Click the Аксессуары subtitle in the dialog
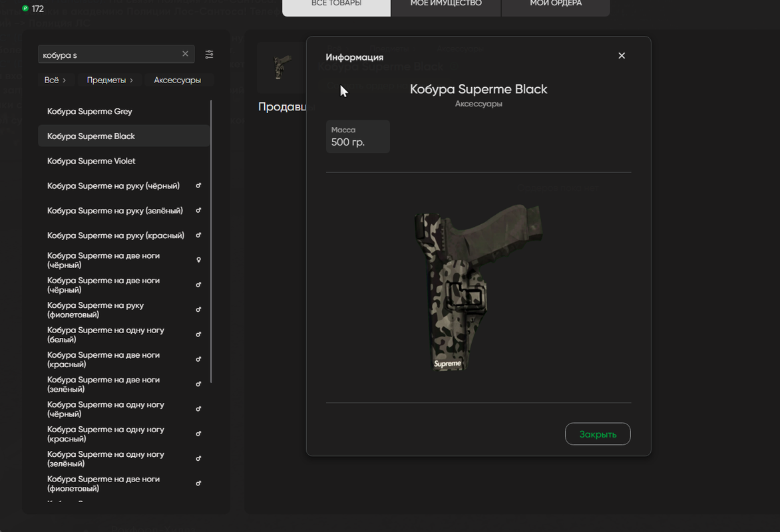The height and width of the screenshot is (532, 780). click(x=478, y=104)
